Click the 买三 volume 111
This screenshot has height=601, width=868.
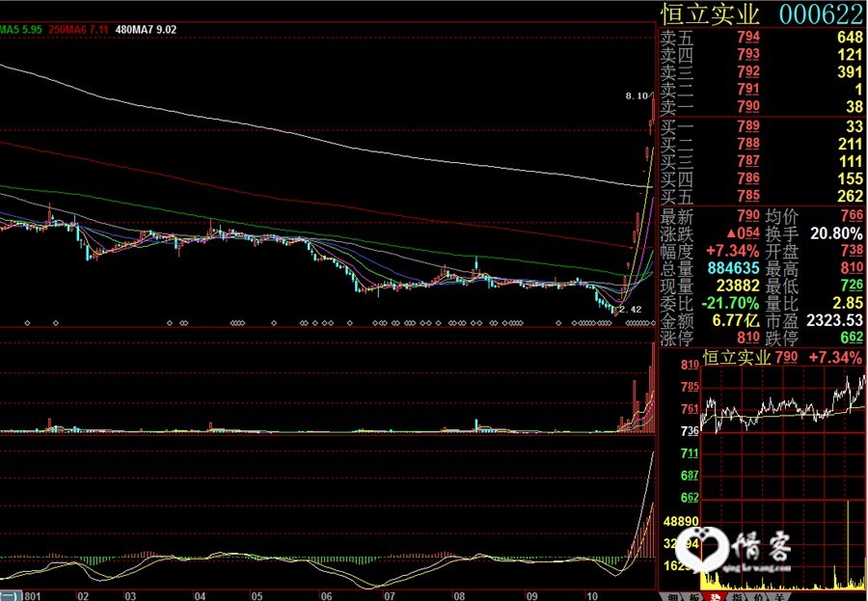click(851, 161)
